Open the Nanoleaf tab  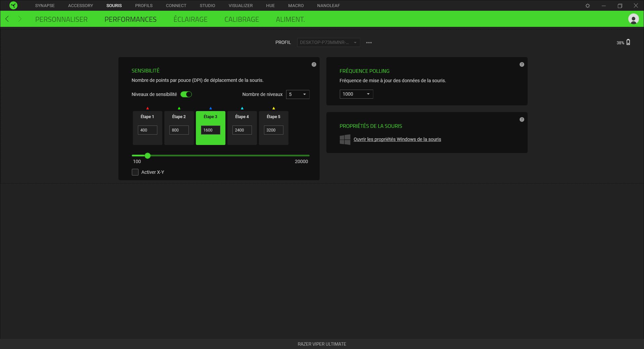coord(329,6)
